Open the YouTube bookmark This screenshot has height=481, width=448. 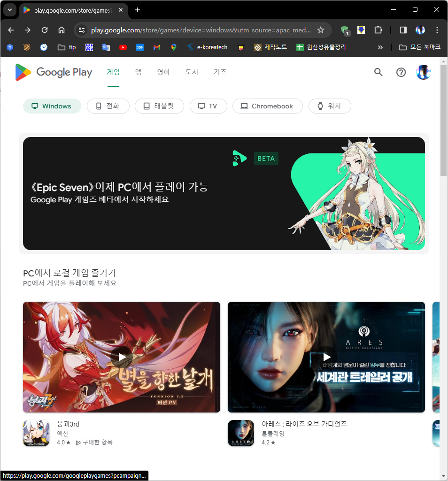[123, 47]
